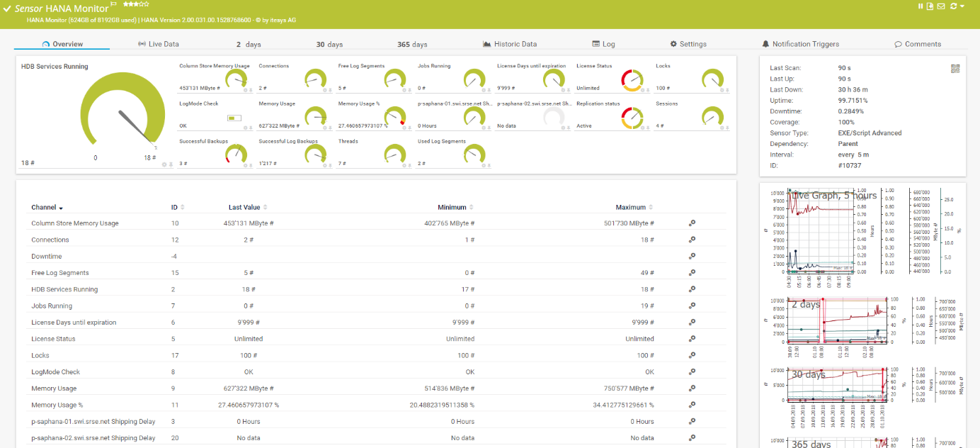This screenshot has height=448, width=980.
Task: Sort table by Maximum column arrows
Action: pos(651,208)
